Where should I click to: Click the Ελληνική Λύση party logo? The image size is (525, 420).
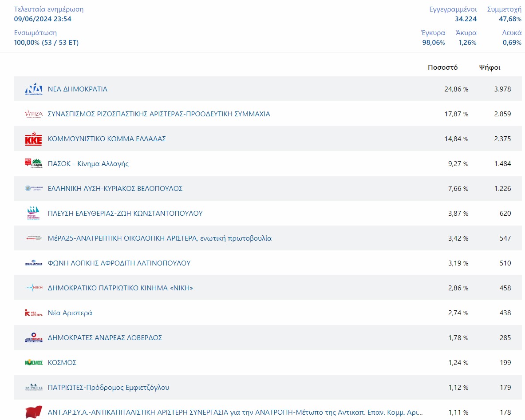pos(33,189)
